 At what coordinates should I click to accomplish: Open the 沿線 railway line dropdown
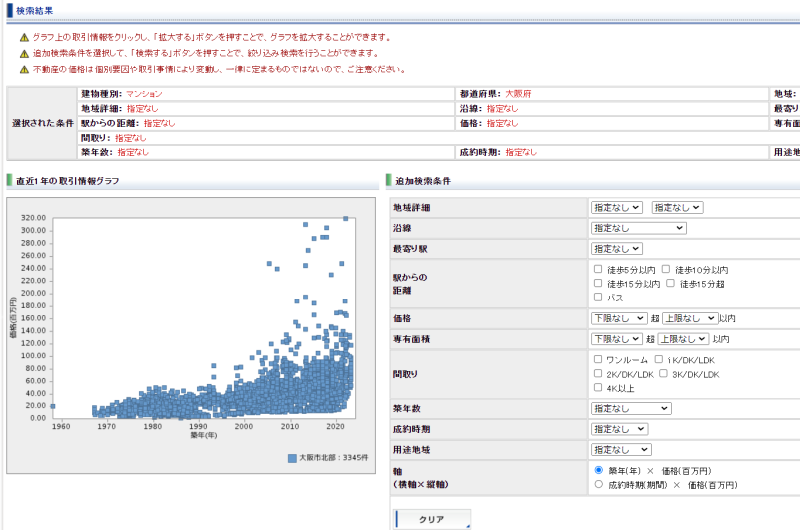[x=637, y=228]
